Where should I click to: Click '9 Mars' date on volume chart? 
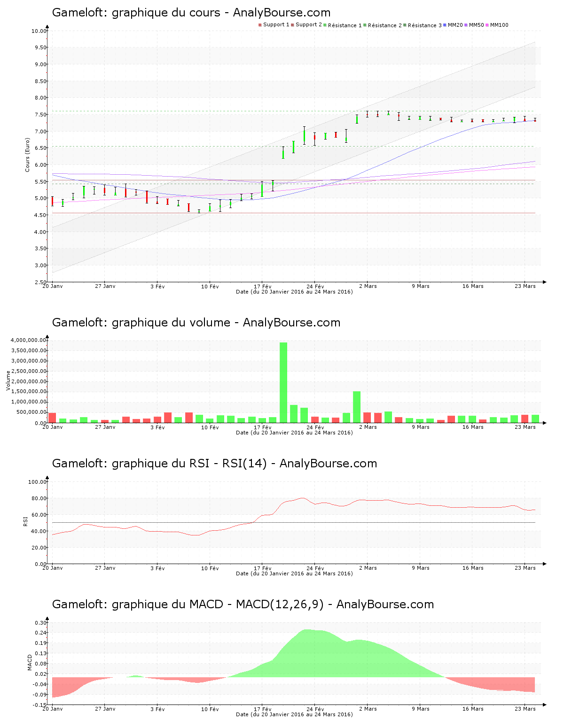point(421,427)
